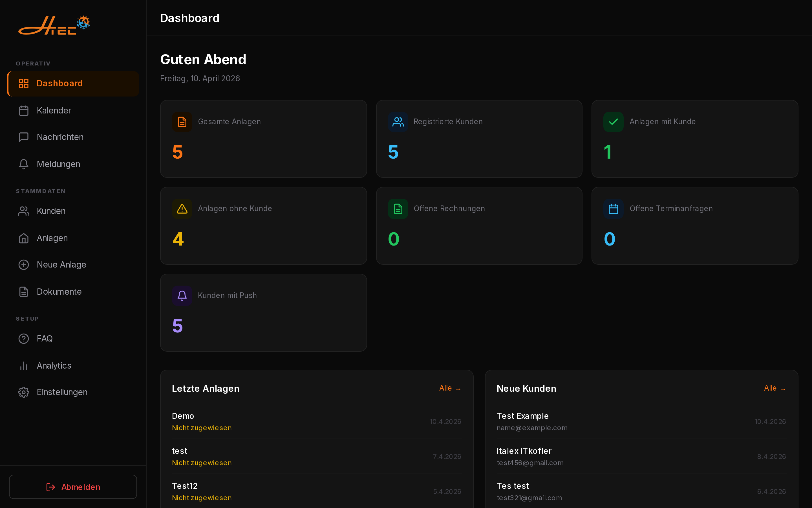Image resolution: width=812 pixels, height=508 pixels.
Task: Open the Meldungen page
Action: pos(73,164)
